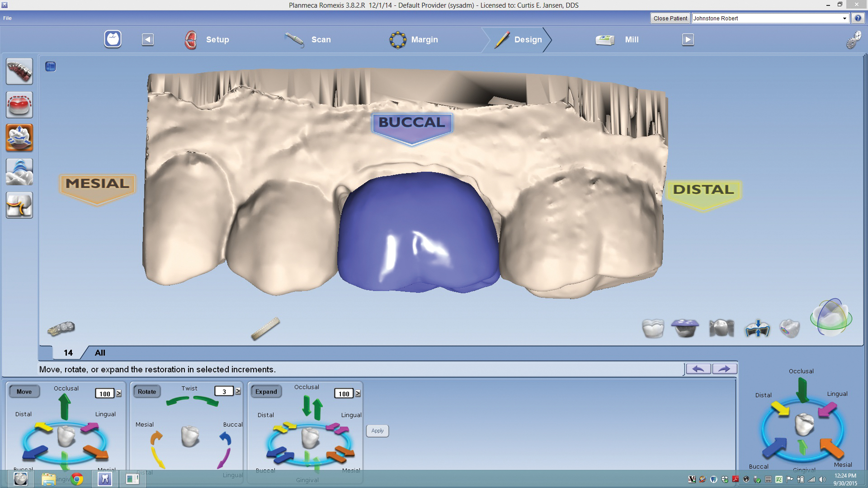Click the orange Mesial rotate arrow
Image resolution: width=868 pixels, height=488 pixels.
(156, 437)
